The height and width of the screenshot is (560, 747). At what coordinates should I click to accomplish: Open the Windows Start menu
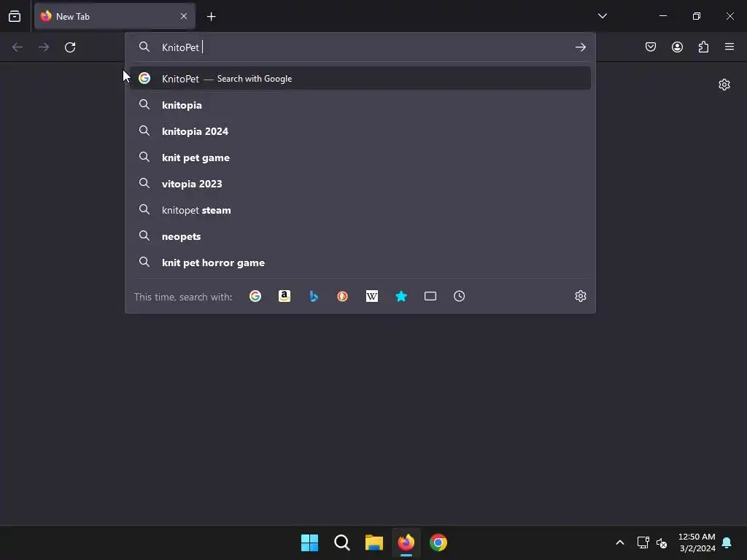[x=309, y=542]
